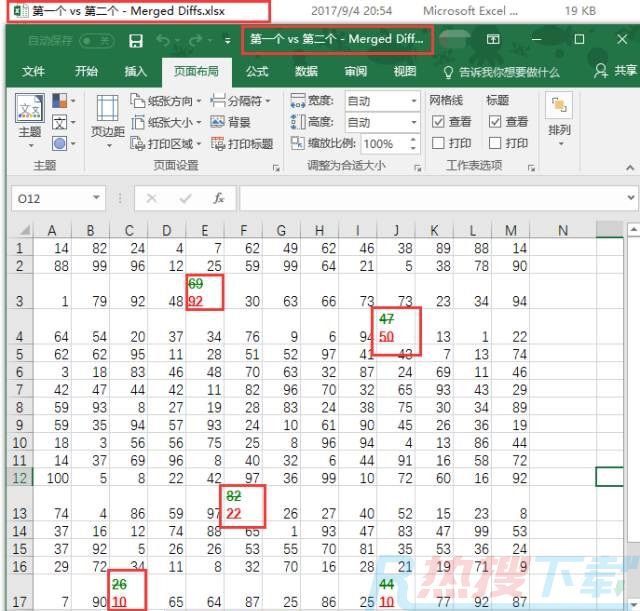This screenshot has height=611, width=640.
Task: Click the Excel file icon in file list
Action: coord(21,11)
